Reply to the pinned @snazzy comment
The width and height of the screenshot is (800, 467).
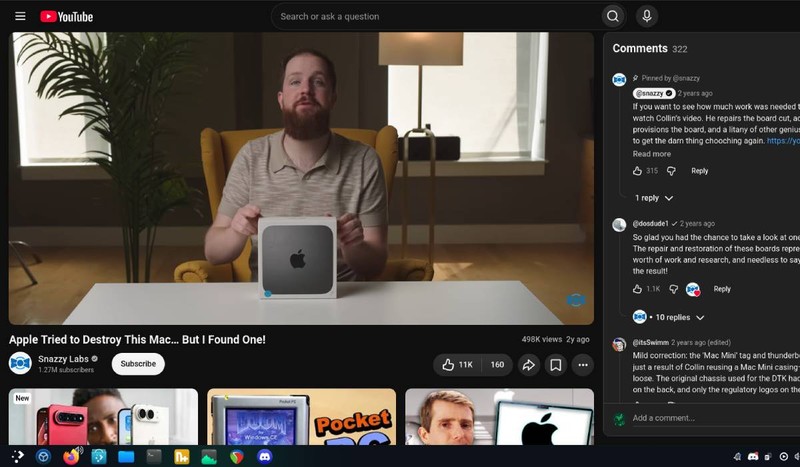click(699, 171)
